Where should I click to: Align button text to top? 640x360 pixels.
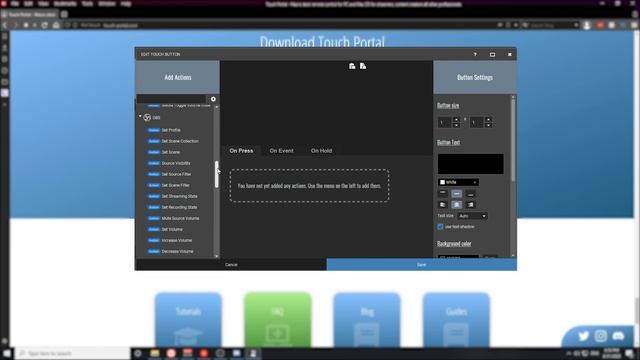coord(443,194)
